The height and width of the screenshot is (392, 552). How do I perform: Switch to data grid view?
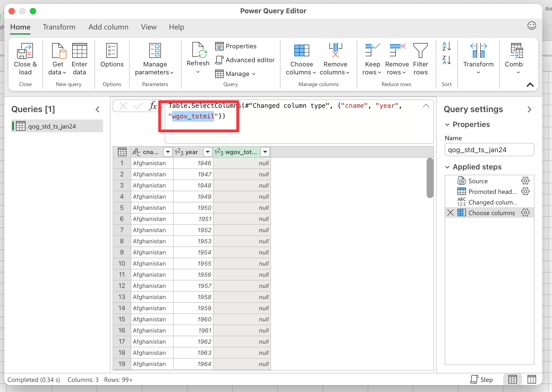(x=512, y=380)
